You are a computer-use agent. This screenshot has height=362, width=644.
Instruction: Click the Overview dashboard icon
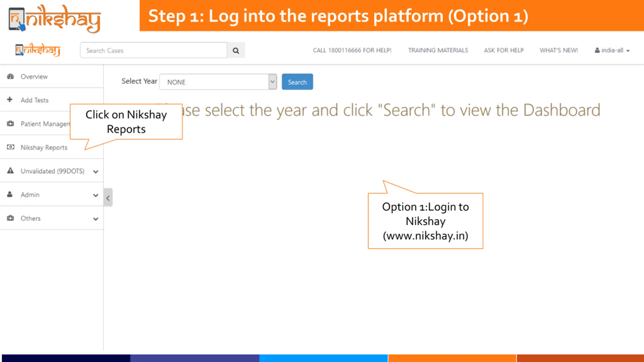pyautogui.click(x=10, y=76)
